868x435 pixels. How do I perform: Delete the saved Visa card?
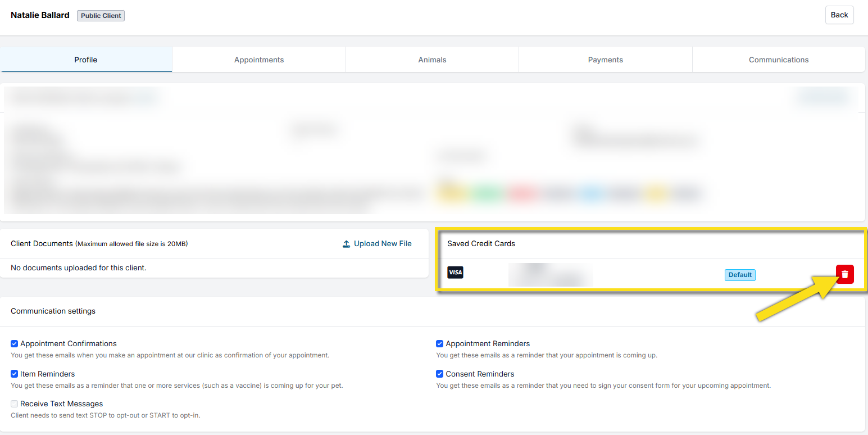coord(844,274)
